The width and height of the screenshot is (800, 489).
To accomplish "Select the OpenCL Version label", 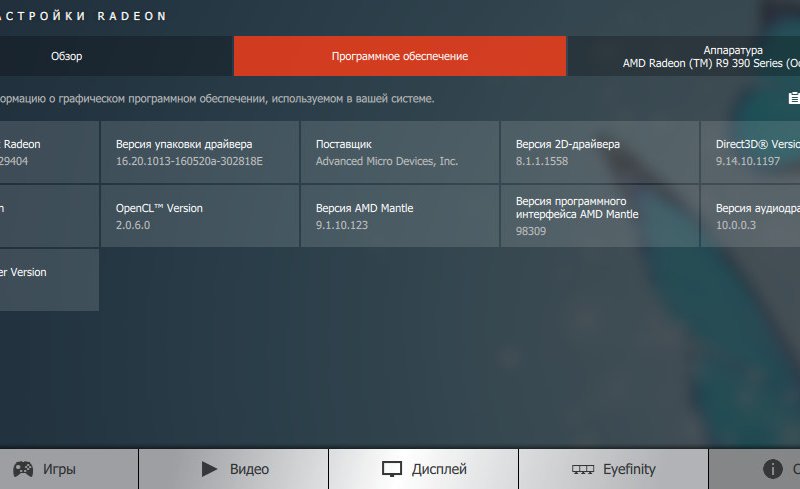I will (x=159, y=208).
